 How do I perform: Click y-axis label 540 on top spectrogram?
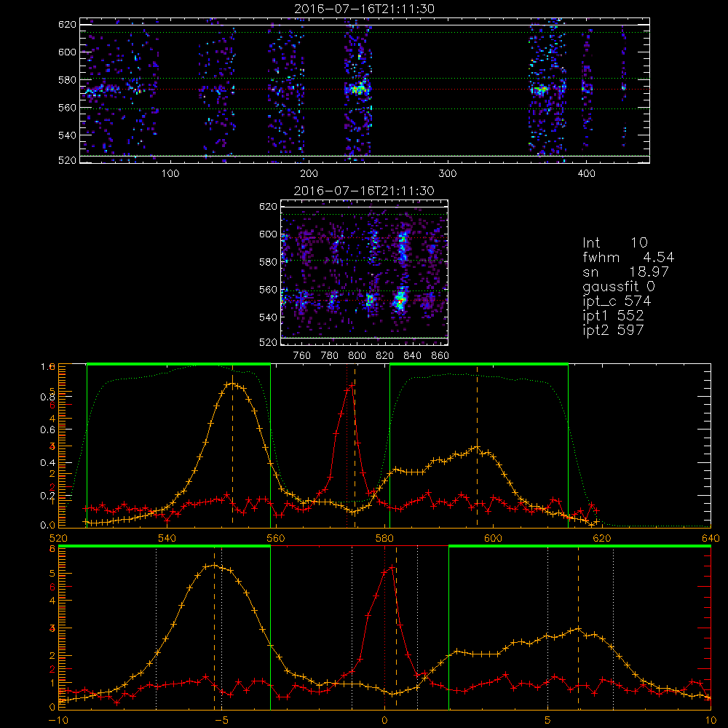[67, 135]
